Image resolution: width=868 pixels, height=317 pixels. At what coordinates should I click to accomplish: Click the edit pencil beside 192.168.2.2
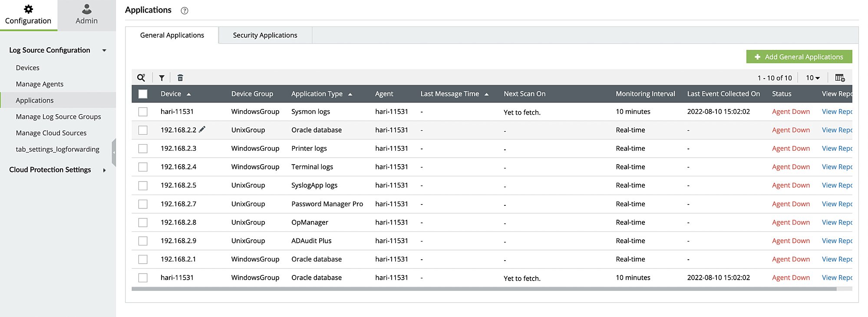tap(202, 129)
